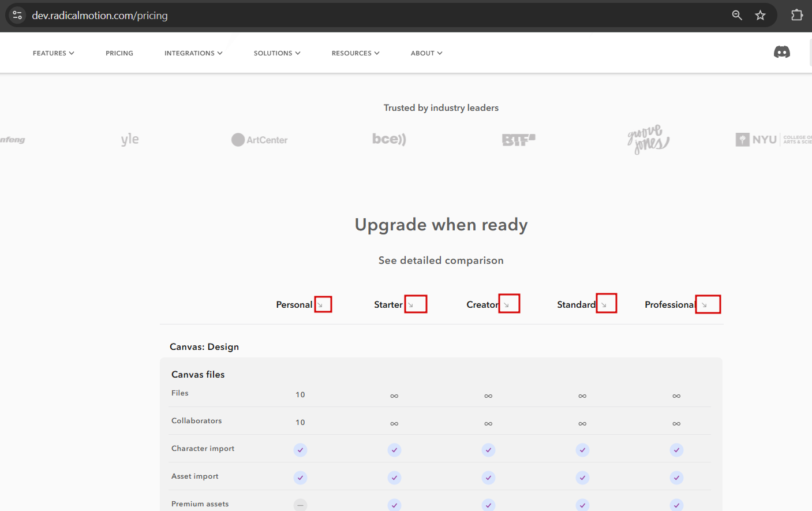Open the Discord icon link
The height and width of the screenshot is (511, 812).
coord(782,53)
